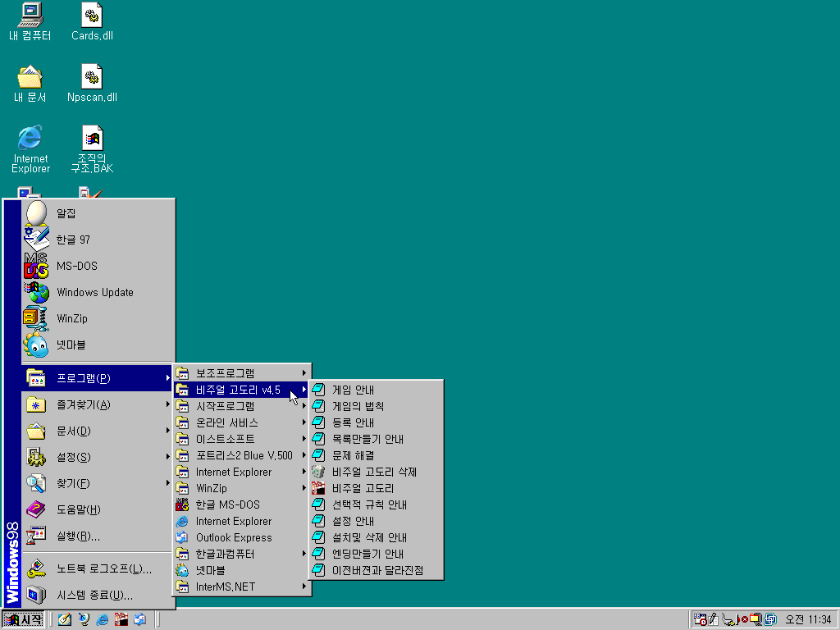Open the 문제 해결 help file

(x=376, y=455)
